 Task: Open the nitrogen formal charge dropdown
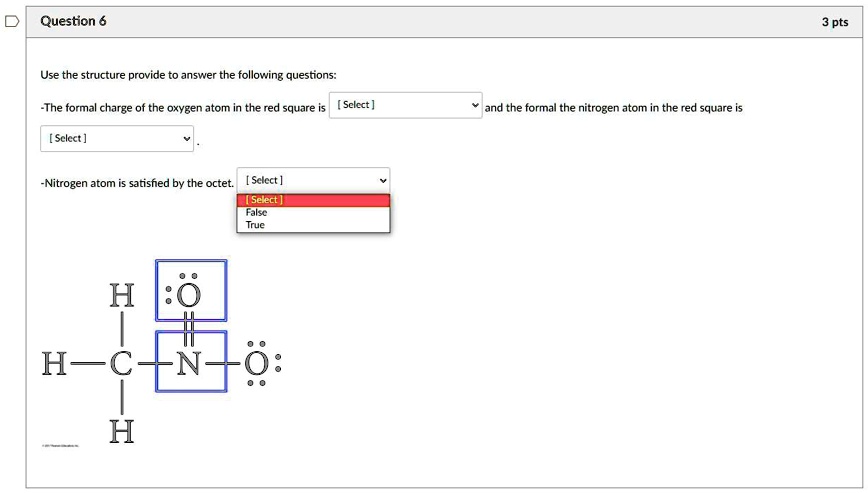coord(117,138)
